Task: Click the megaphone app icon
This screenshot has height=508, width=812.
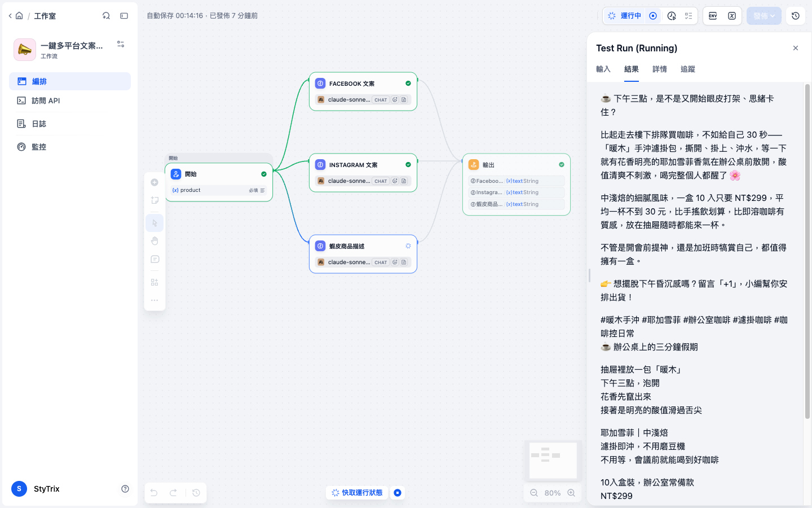Action: tap(25, 50)
